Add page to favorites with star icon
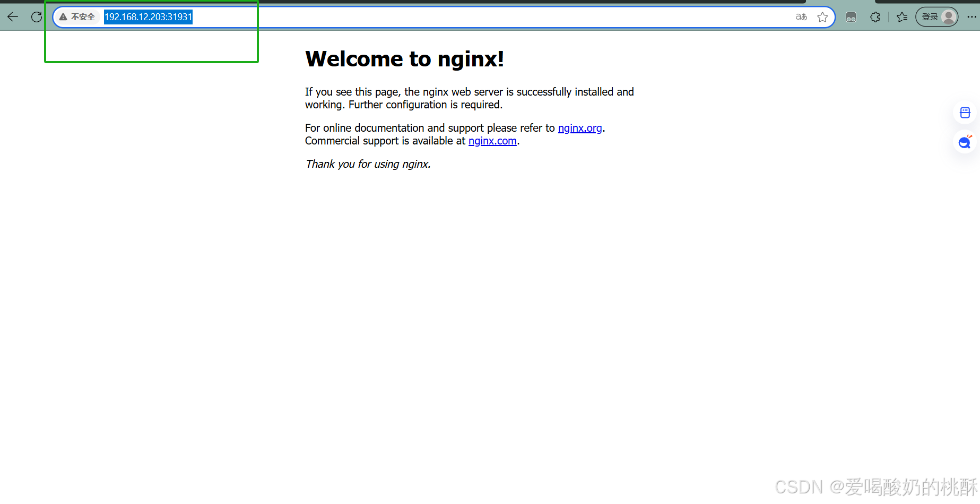Viewport: 980px width, 504px height. coord(822,17)
